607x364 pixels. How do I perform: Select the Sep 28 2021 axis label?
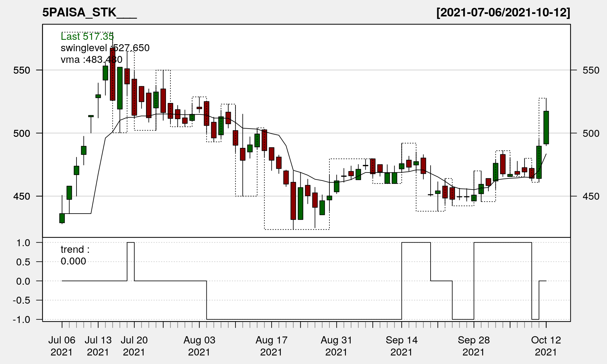[474, 346]
